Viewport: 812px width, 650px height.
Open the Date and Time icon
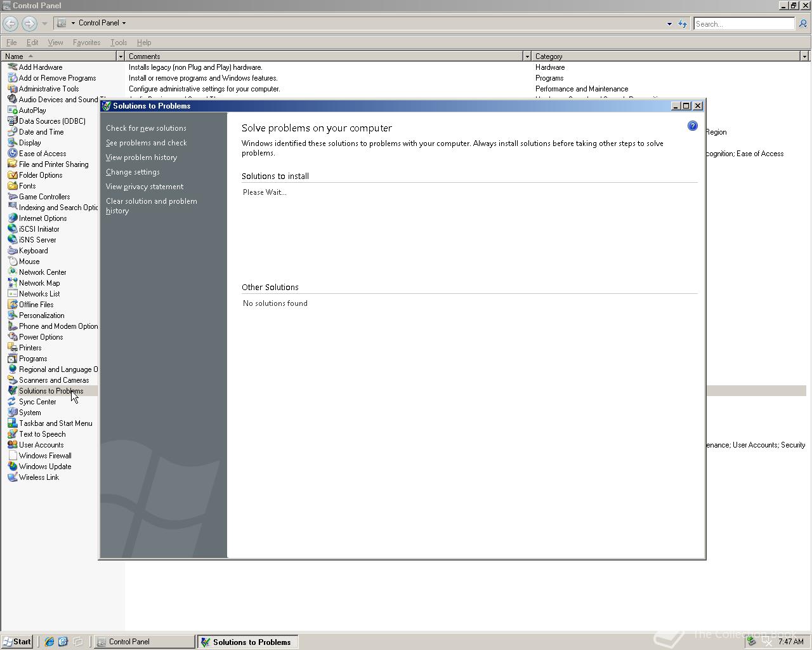point(12,131)
